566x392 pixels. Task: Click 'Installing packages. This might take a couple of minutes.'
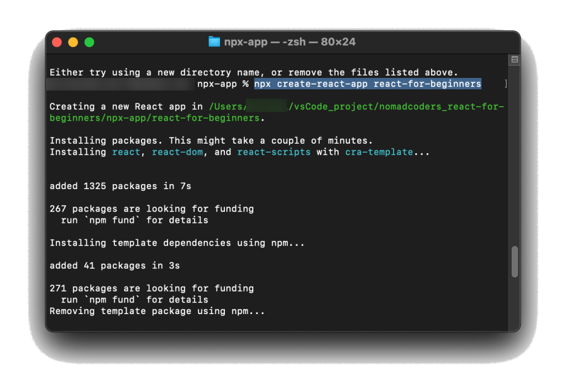click(211, 141)
